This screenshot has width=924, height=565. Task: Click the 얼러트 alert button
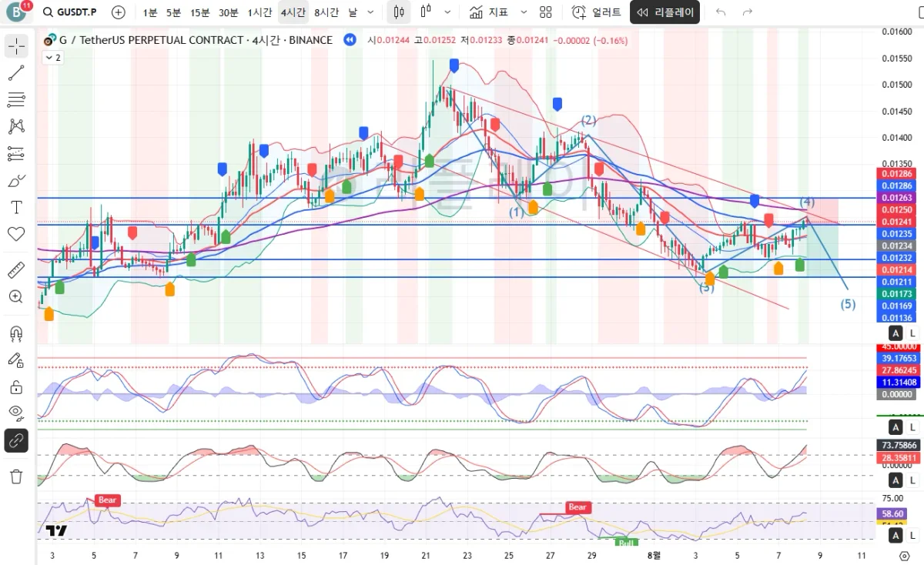point(598,12)
